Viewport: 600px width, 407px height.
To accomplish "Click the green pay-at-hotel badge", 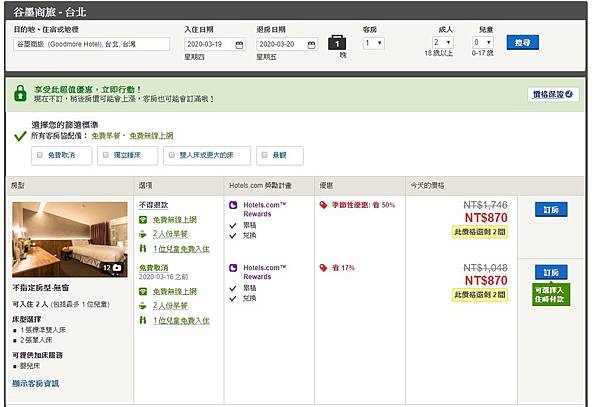I will coord(551,295).
